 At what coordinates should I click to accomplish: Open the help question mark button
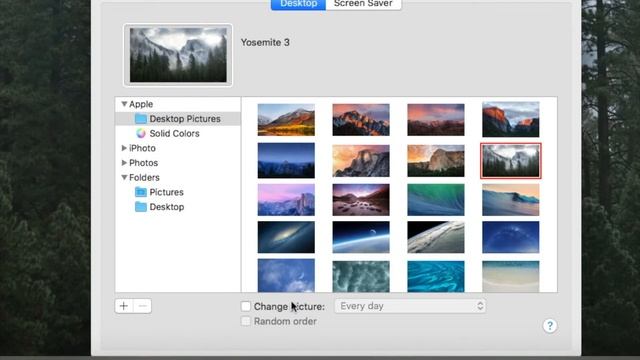click(x=550, y=326)
